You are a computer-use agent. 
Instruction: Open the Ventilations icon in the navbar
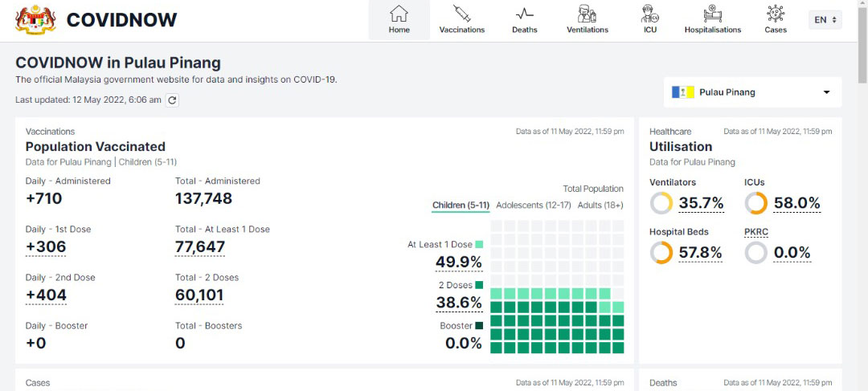click(x=588, y=13)
